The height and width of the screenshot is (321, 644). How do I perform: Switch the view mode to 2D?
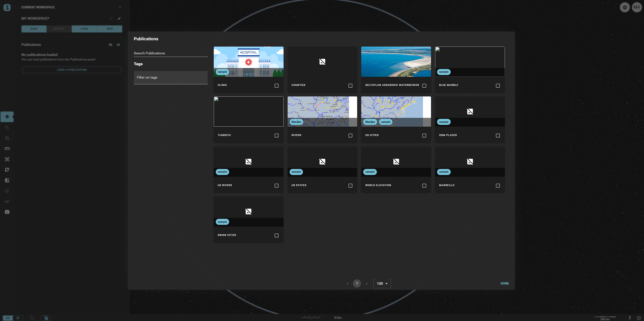tap(18, 318)
